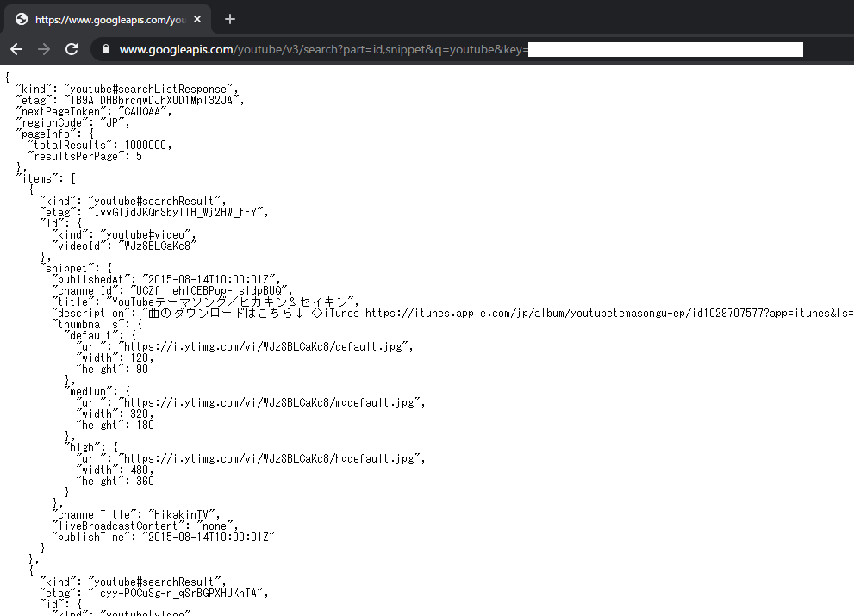Click the nextPageToken value "CAUQAA"

(142, 112)
